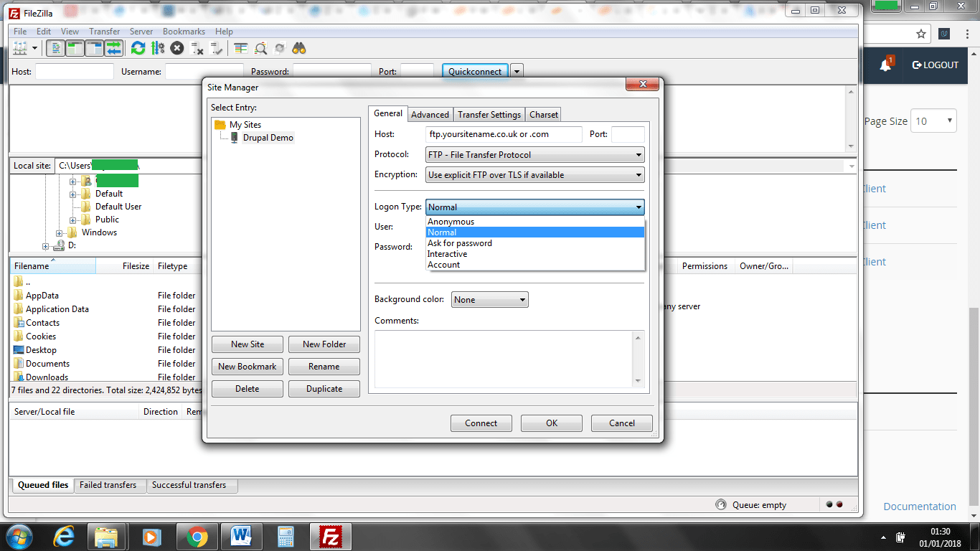Toggle the transfer queue display
The image size is (980, 551).
[113, 48]
